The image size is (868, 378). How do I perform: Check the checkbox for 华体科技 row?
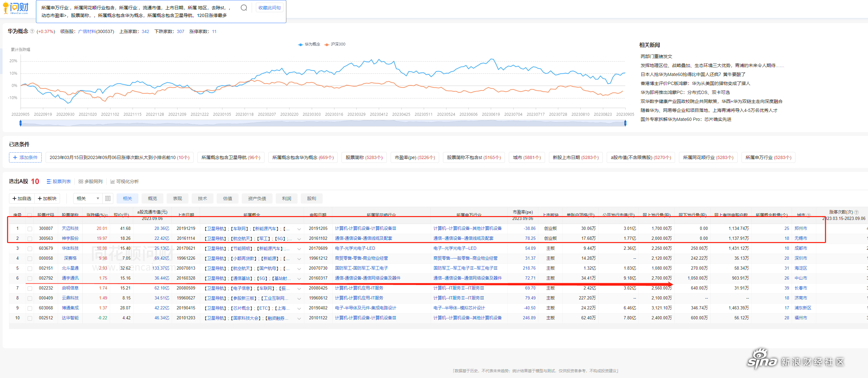pos(30,249)
